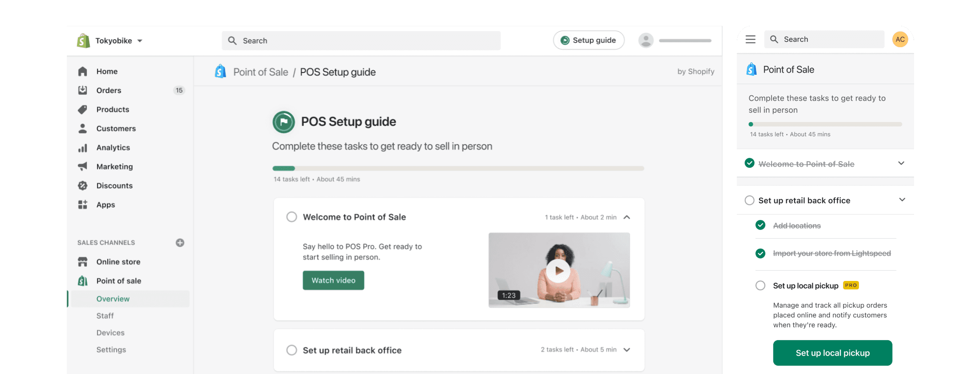Click the main admin Search field
Viewport: 980px width, 374px height.
pyautogui.click(x=361, y=41)
